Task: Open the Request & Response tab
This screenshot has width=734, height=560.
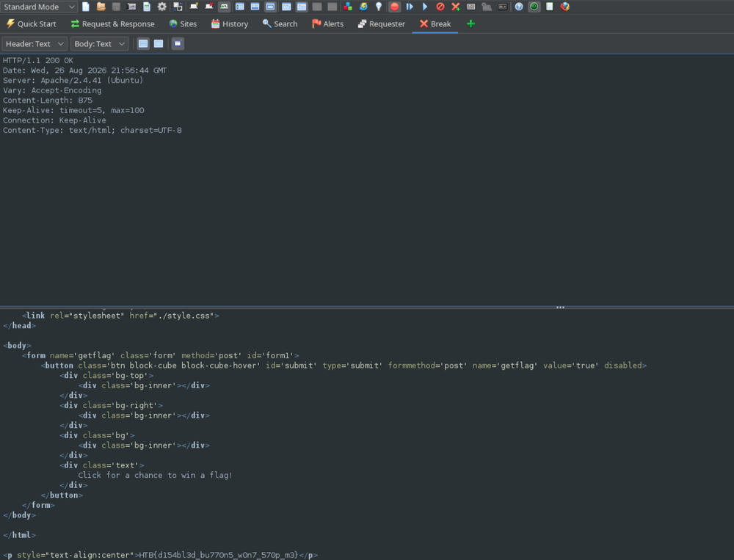Action: click(112, 24)
